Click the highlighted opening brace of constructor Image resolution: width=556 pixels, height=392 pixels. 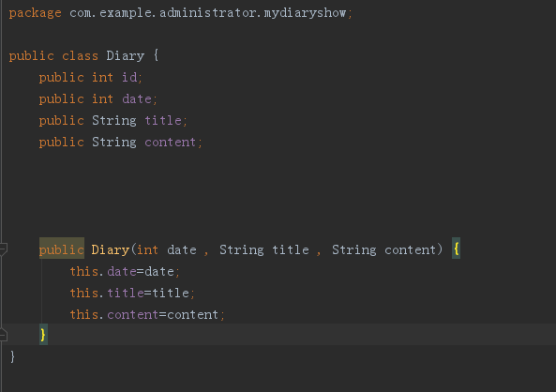[456, 249]
